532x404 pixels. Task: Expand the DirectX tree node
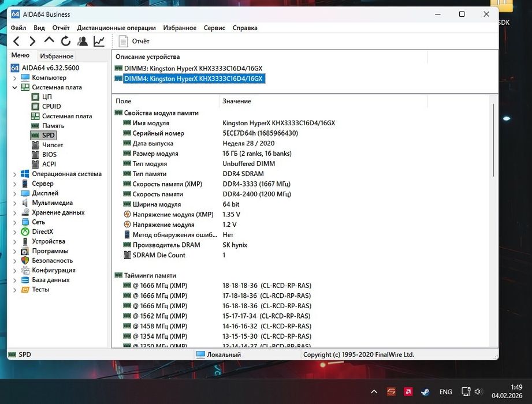(x=14, y=232)
